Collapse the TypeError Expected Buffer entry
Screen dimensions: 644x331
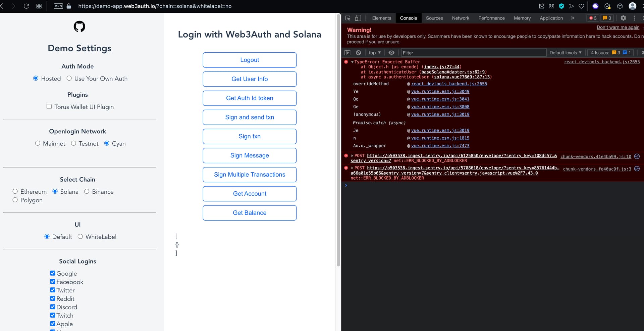pyautogui.click(x=352, y=62)
